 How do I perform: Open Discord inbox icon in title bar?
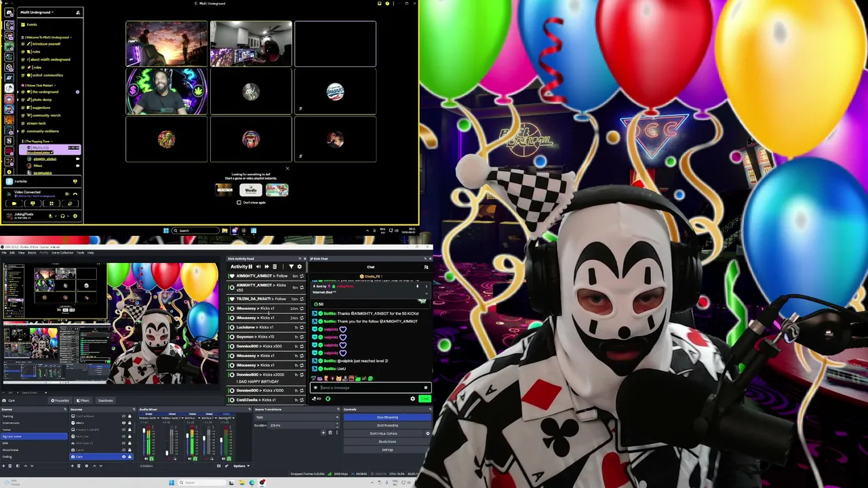380,3
